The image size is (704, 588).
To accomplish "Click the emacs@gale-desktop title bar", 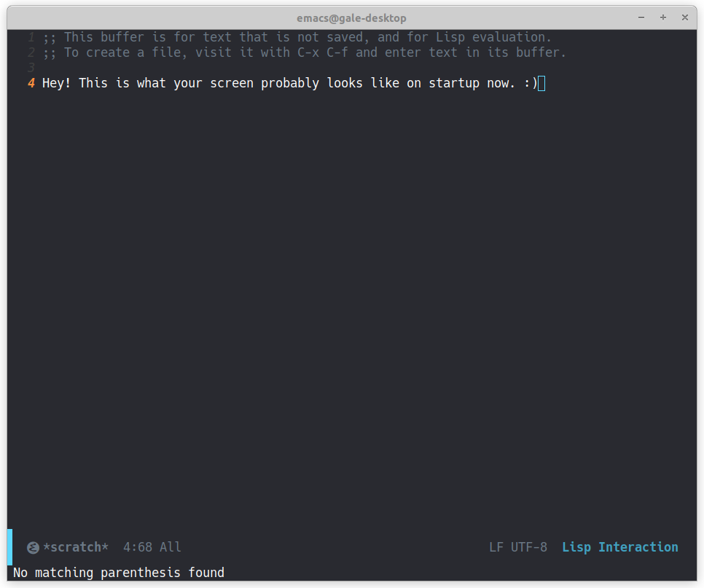I will [x=352, y=17].
